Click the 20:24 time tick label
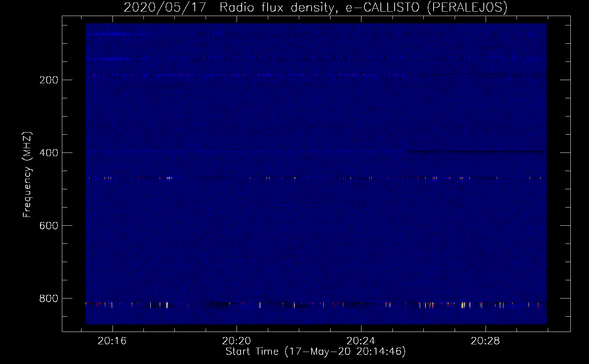The image size is (589, 364). click(x=361, y=341)
